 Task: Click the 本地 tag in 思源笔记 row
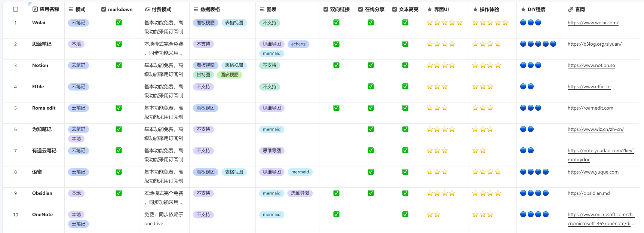point(76,44)
